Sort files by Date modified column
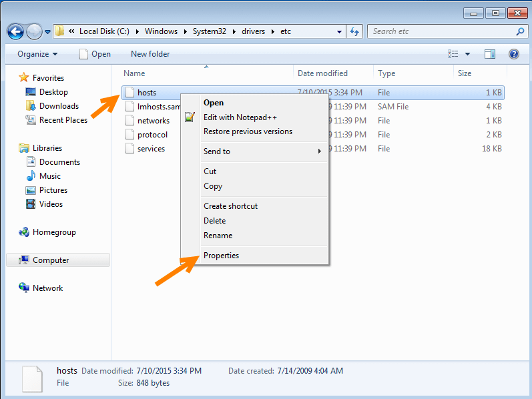 coord(322,73)
